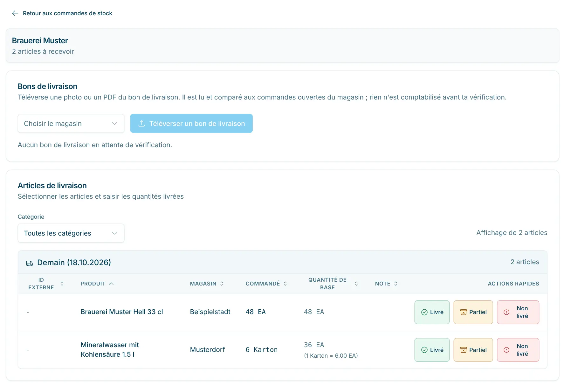This screenshot has width=571, height=392.
Task: Mark Mineralwasser mit Kohlensäure as Partiel
Action: pyautogui.click(x=473, y=350)
